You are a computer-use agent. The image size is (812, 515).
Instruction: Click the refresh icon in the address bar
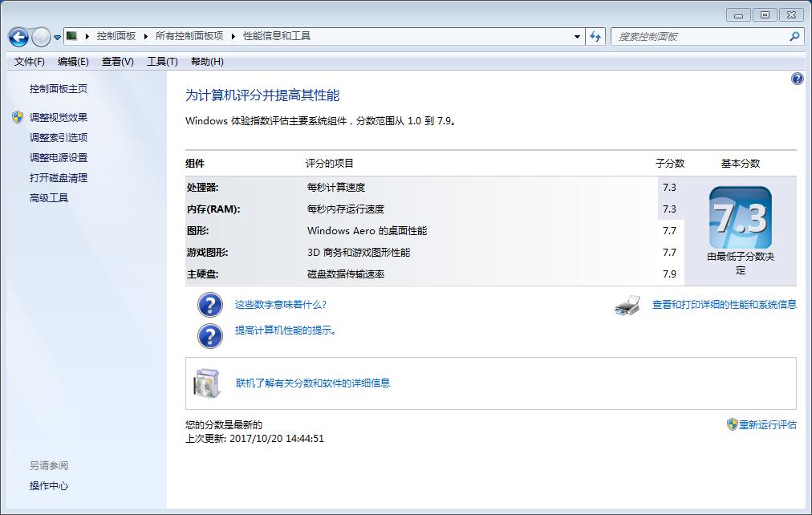595,36
